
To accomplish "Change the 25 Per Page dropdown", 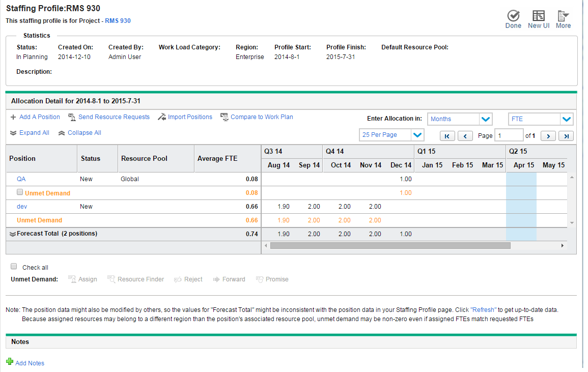I will pyautogui.click(x=417, y=135).
